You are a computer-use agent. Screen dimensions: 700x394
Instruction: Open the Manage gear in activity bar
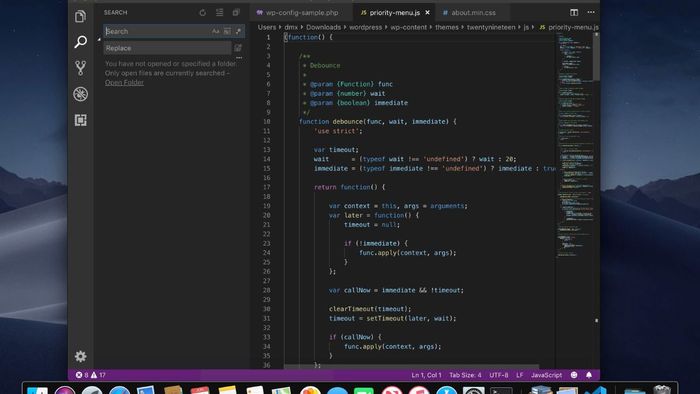80,356
